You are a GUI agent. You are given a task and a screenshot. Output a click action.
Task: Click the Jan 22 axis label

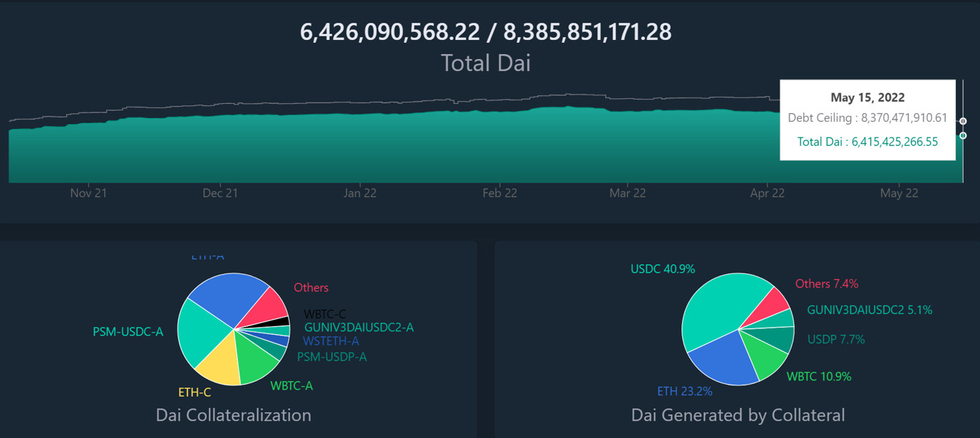[x=360, y=193]
